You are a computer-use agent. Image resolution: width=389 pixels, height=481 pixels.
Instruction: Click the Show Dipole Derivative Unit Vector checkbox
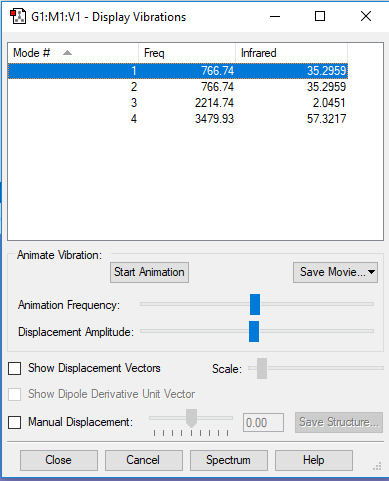15,394
